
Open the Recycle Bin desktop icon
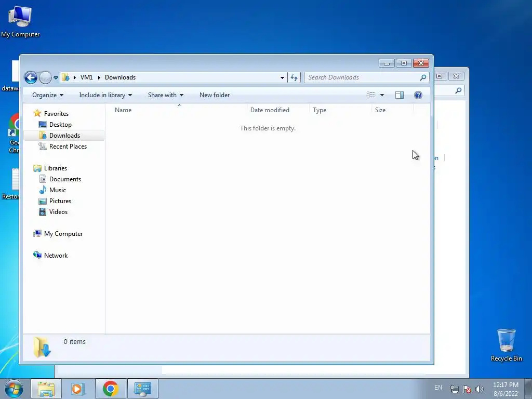click(506, 345)
